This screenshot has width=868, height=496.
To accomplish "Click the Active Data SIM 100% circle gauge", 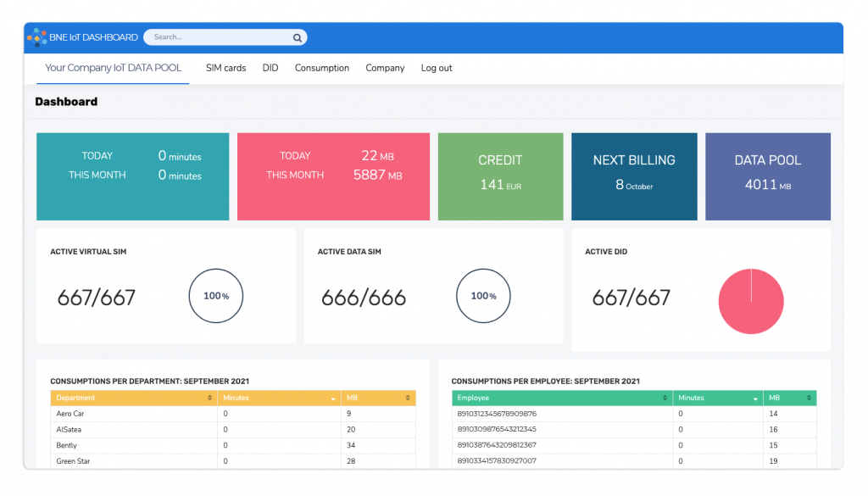I will pos(483,295).
